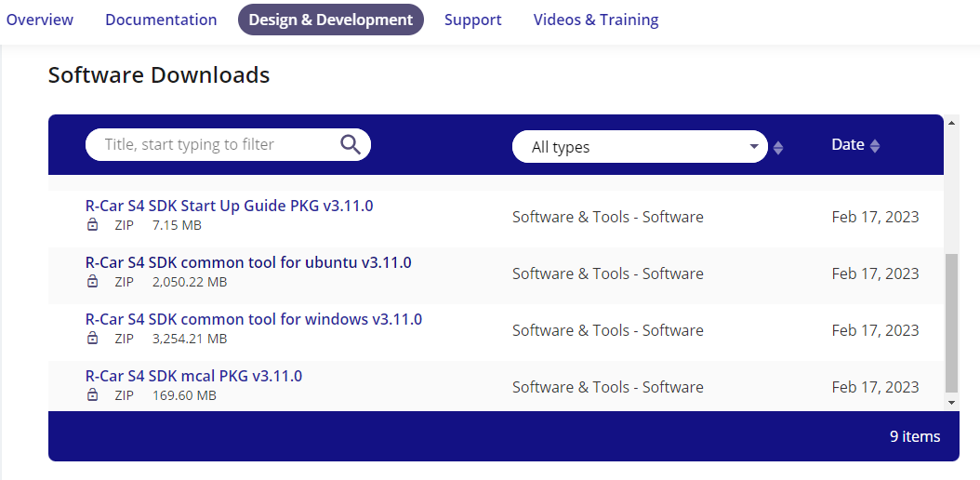980x480 pixels.
Task: Open R-Car S4 SDK common tool for ubuntu link
Action: (x=248, y=262)
